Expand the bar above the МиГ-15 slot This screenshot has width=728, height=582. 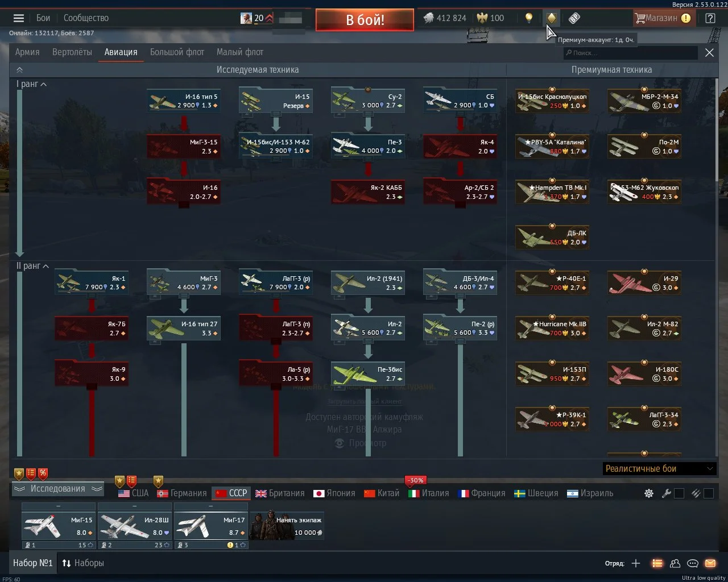59,506
